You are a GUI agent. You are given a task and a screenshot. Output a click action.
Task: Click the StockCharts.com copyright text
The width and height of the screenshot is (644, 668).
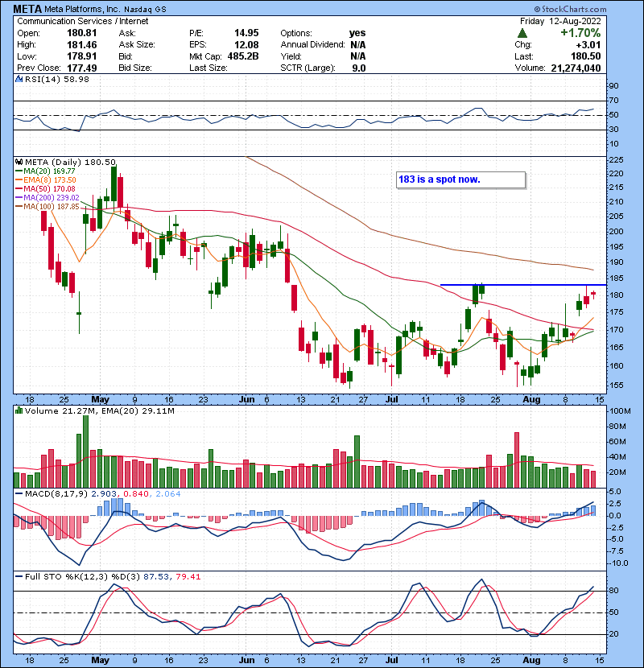click(x=570, y=9)
